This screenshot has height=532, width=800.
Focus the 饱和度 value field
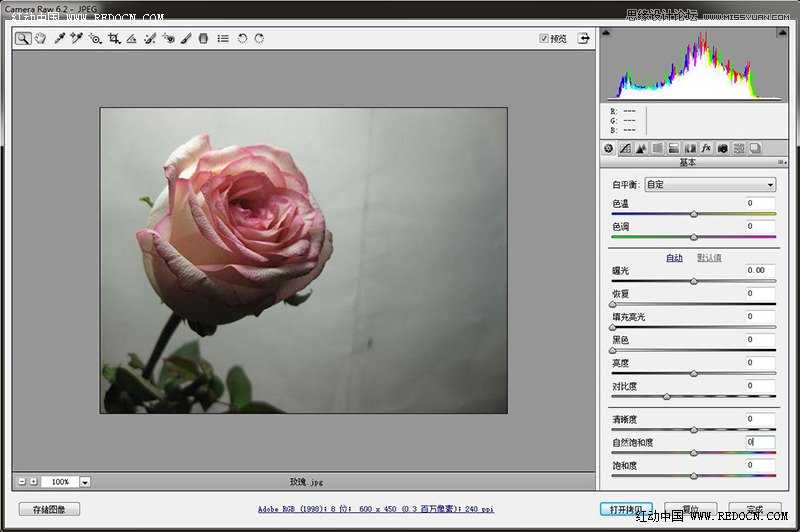760,465
